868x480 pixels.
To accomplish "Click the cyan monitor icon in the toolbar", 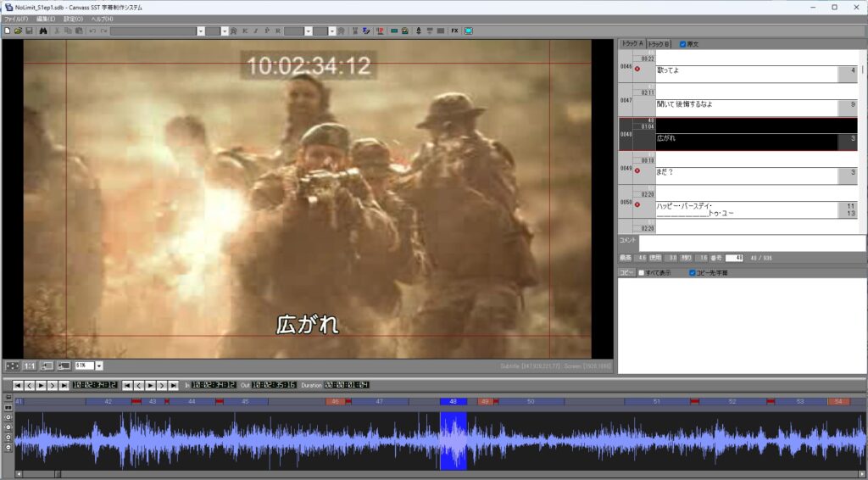I will (469, 31).
